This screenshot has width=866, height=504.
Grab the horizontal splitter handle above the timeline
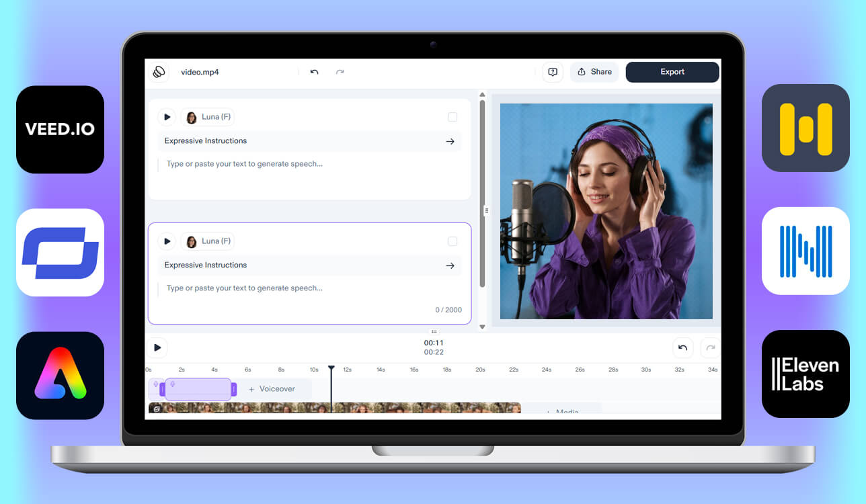434,331
